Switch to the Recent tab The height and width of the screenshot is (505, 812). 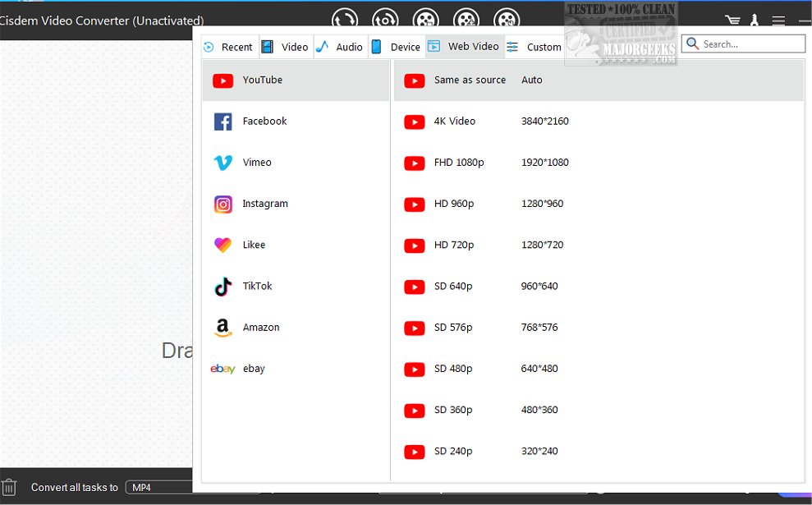tap(228, 47)
